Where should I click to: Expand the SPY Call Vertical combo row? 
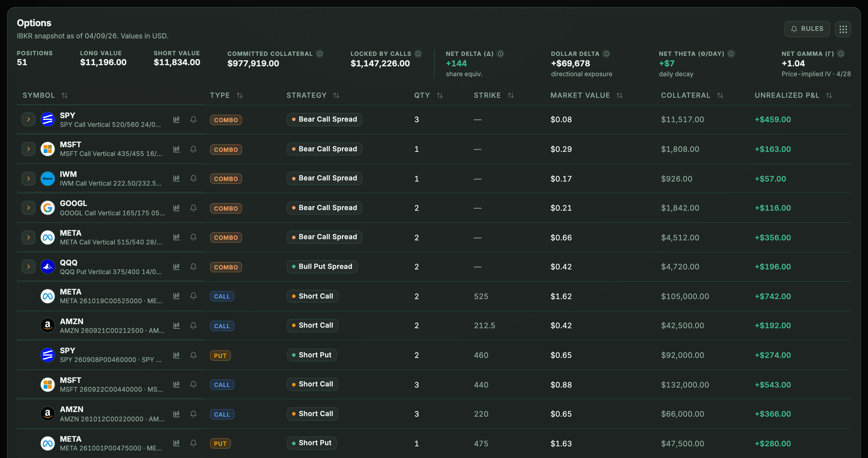click(29, 119)
